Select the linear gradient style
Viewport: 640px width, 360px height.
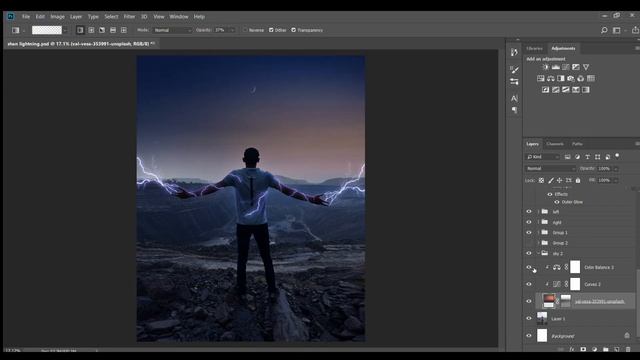80,30
